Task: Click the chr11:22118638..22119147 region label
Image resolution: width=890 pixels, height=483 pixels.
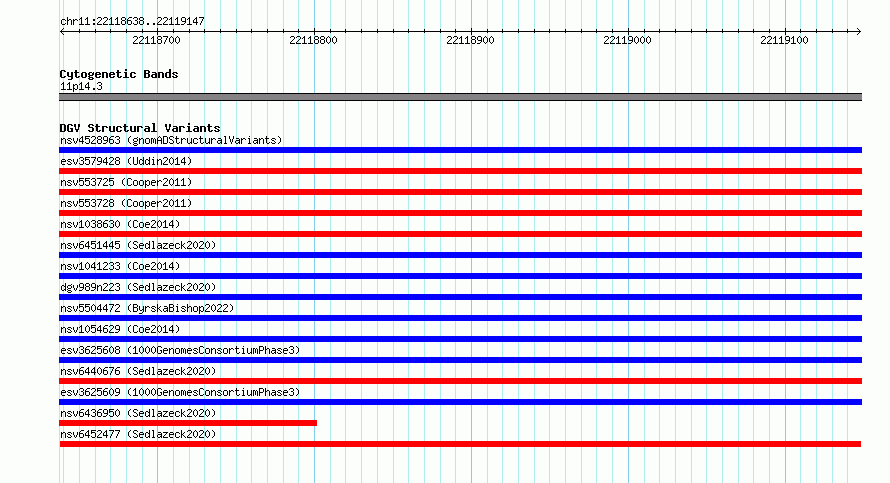Action: pyautogui.click(x=132, y=21)
